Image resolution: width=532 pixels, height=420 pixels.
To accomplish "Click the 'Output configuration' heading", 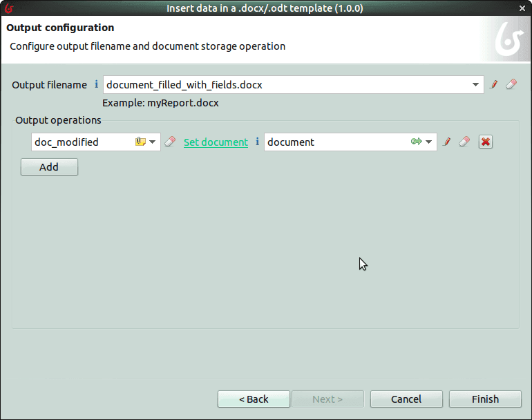I will point(60,28).
